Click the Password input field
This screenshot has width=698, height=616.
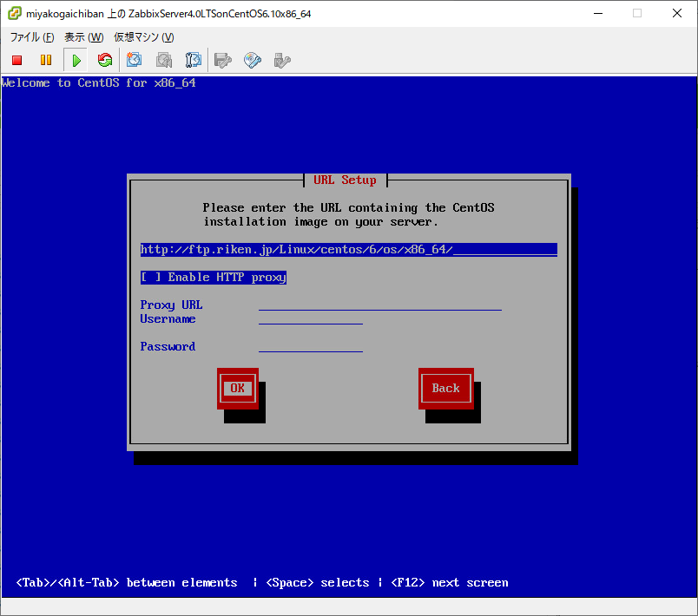point(311,346)
